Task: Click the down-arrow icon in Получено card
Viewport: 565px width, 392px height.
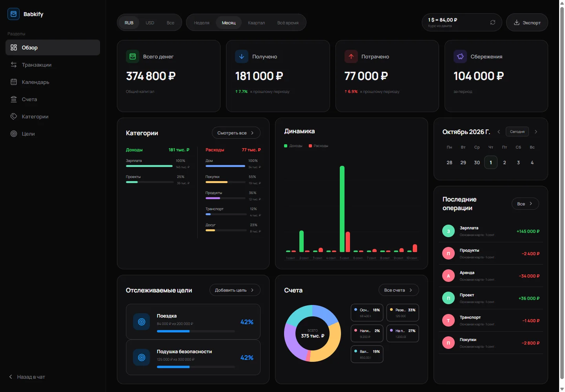Action: [x=242, y=56]
